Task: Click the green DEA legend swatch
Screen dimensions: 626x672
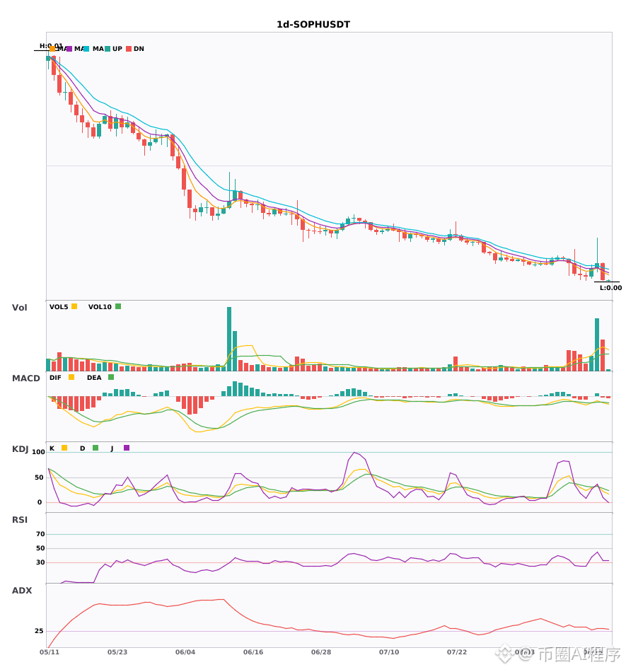Action: [x=111, y=377]
